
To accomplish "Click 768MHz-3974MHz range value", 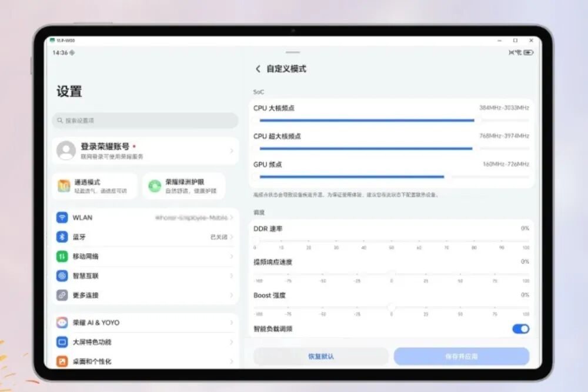I will click(x=504, y=136).
